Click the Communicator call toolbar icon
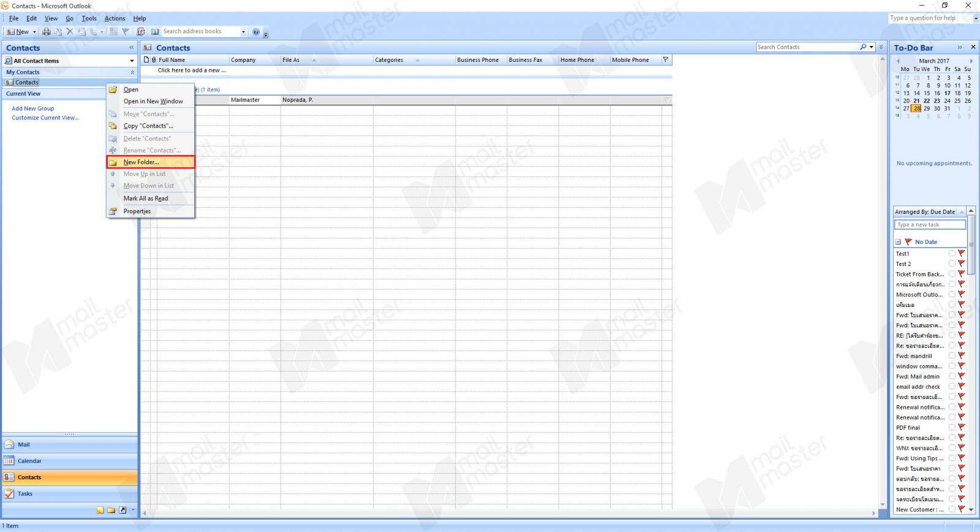The height and width of the screenshot is (532, 980). (x=93, y=32)
